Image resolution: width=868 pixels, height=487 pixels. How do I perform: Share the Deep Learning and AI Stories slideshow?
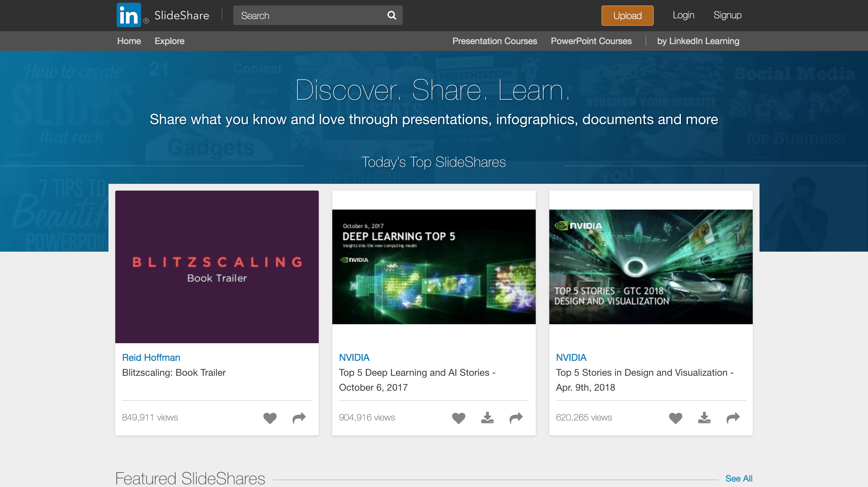click(x=516, y=418)
